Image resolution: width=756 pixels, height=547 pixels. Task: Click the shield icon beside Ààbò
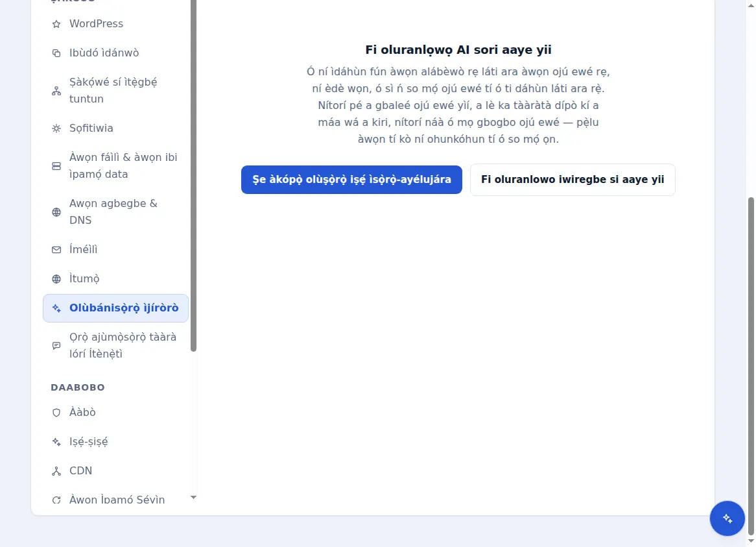tap(56, 413)
